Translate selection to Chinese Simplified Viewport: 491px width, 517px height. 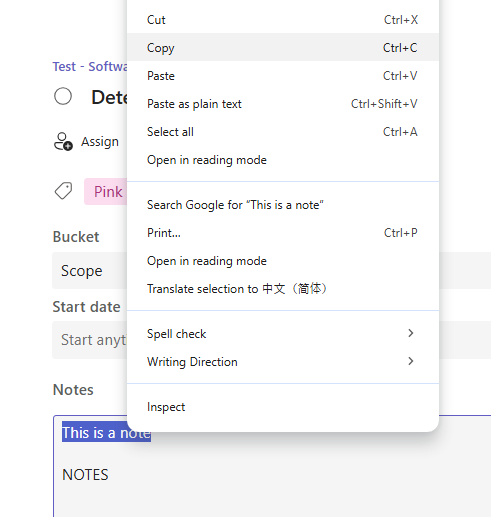tap(283, 289)
